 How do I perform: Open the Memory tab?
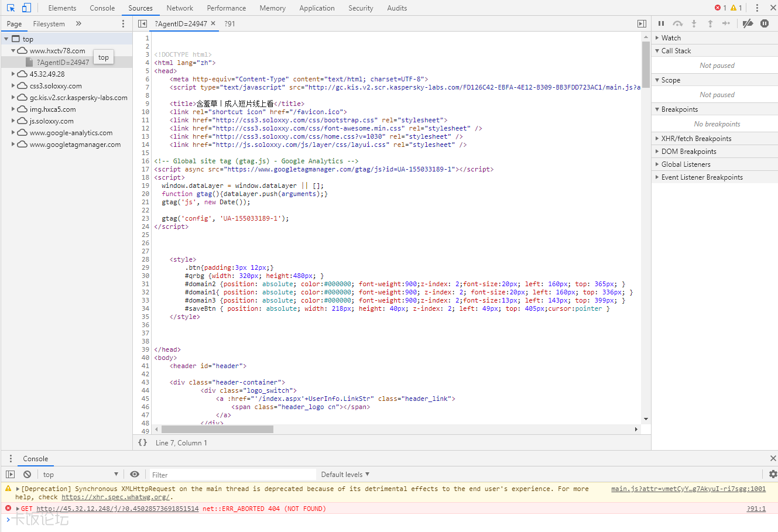(x=272, y=8)
